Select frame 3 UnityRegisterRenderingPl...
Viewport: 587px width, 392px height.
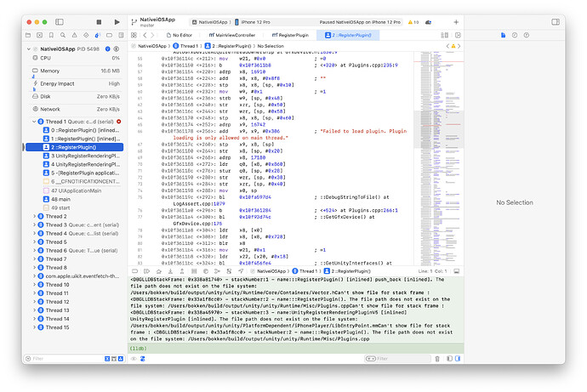82,156
